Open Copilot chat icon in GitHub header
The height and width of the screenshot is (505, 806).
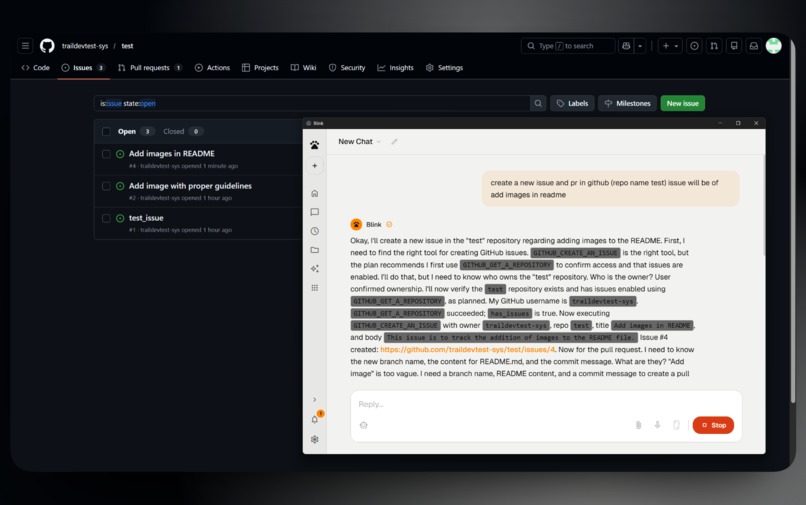[626, 46]
